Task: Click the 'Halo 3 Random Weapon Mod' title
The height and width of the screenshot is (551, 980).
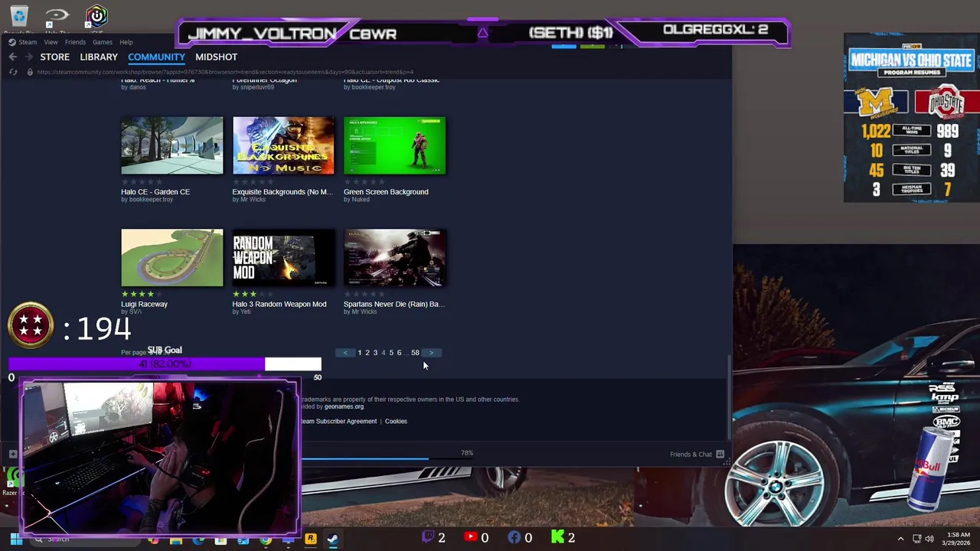Action: click(279, 304)
